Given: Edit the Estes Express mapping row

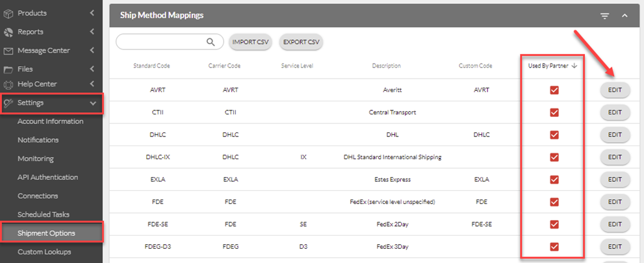Looking at the screenshot, I should 615,179.
